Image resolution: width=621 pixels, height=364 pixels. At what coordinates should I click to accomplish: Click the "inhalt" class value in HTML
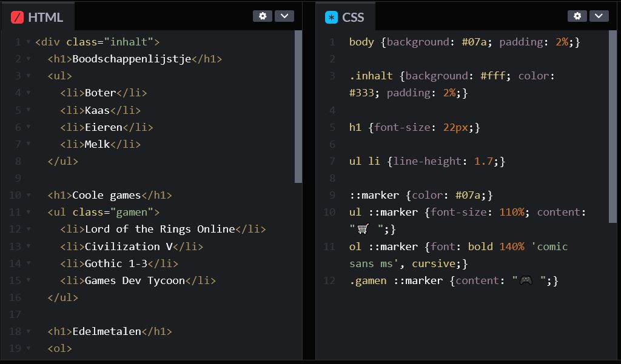(x=129, y=42)
